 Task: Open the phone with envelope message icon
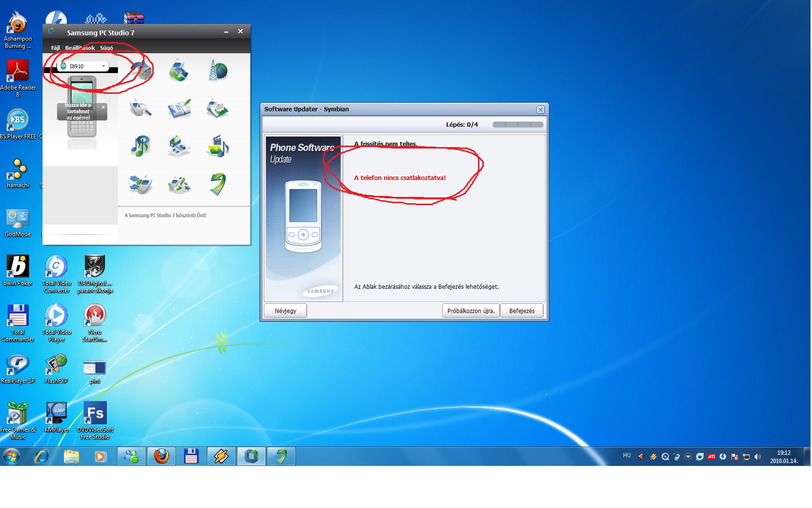tap(217, 108)
